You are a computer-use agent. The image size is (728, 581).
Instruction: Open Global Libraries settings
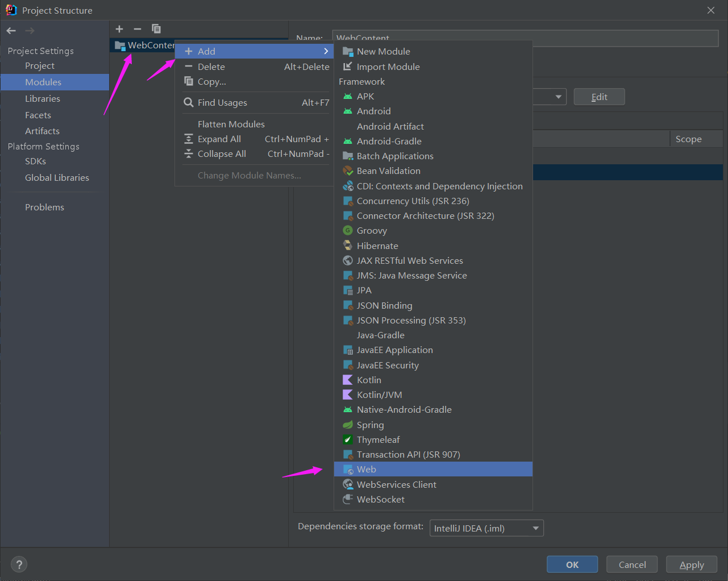point(55,178)
